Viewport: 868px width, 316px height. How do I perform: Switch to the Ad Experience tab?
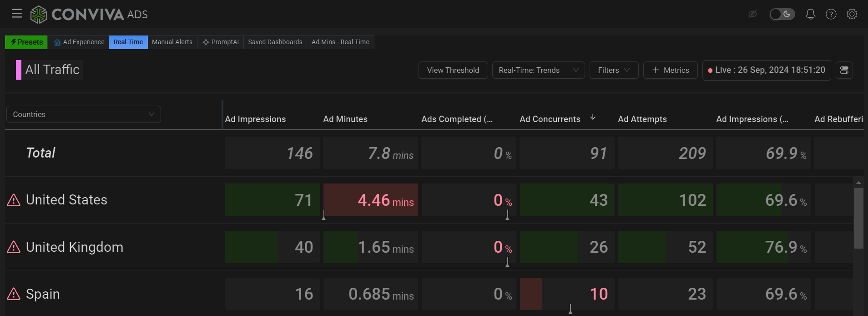(x=79, y=42)
